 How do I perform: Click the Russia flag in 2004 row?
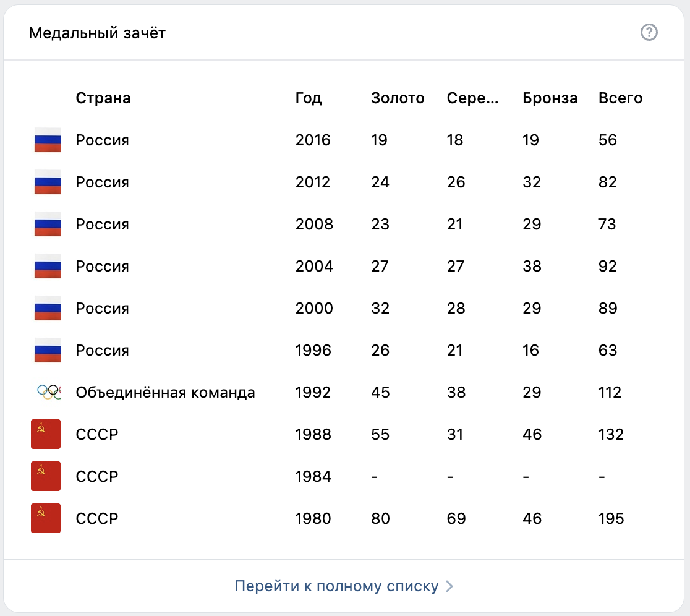coord(47,267)
